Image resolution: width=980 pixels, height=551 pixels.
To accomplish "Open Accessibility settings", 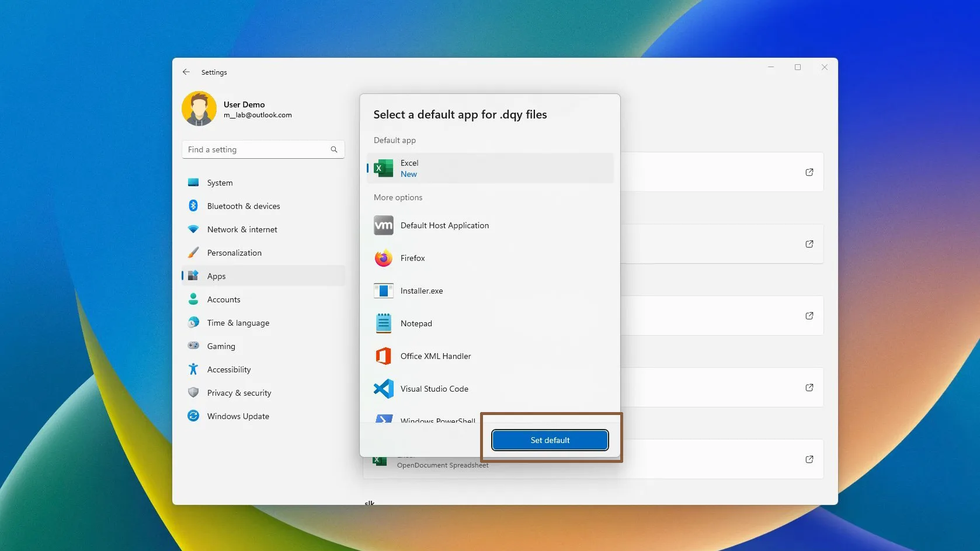I will 263,369.
